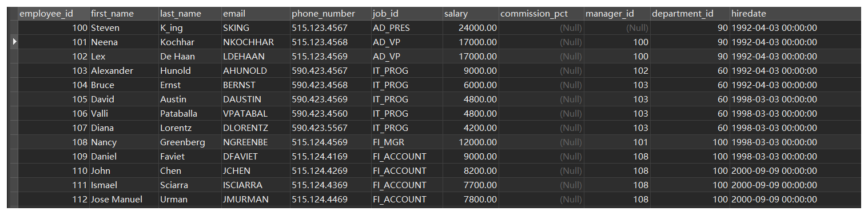Click the salary column header
Viewport: 868px width, 215px height.
(x=471, y=14)
